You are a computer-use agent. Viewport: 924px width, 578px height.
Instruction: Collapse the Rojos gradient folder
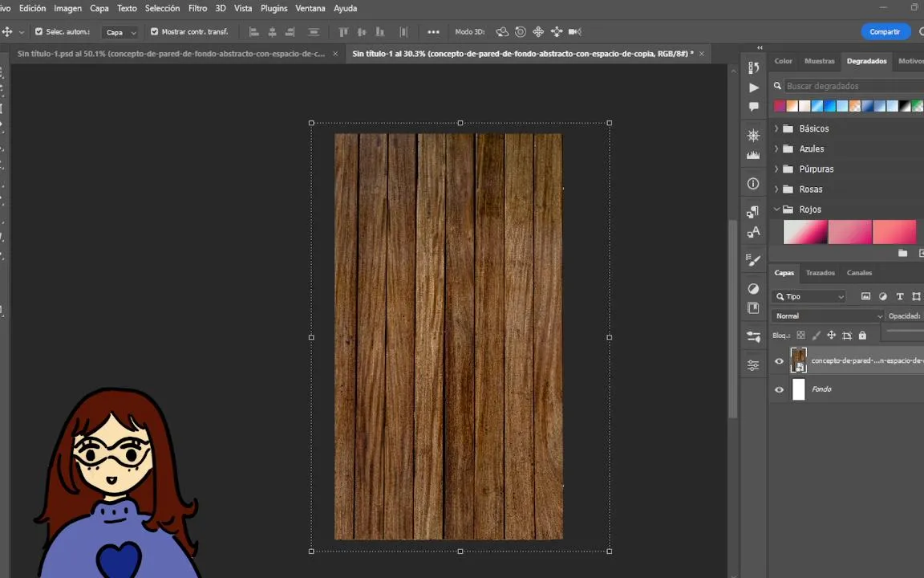[x=776, y=210]
